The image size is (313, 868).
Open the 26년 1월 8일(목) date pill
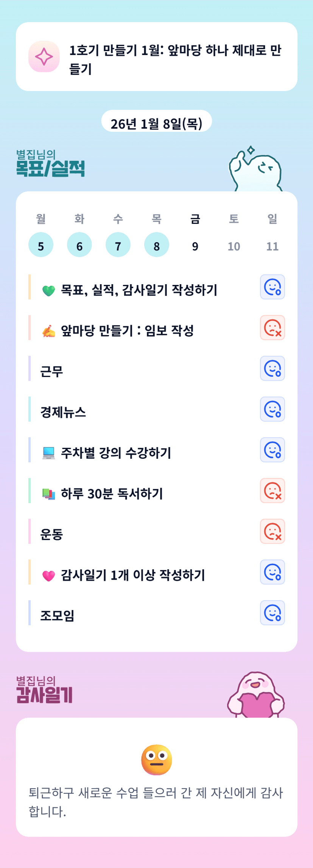pos(156,123)
